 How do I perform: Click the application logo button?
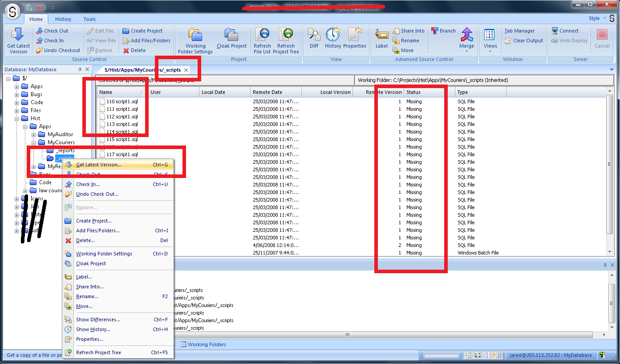[13, 12]
